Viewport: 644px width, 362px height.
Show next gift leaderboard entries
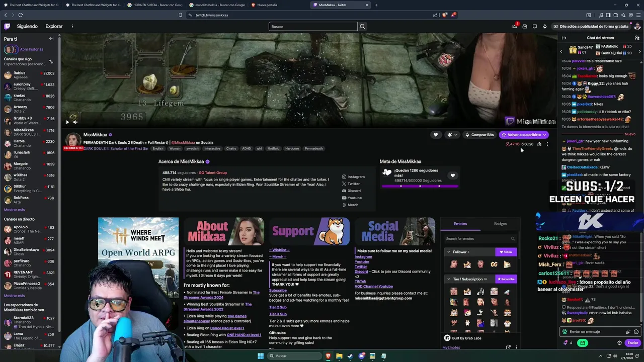click(x=639, y=51)
